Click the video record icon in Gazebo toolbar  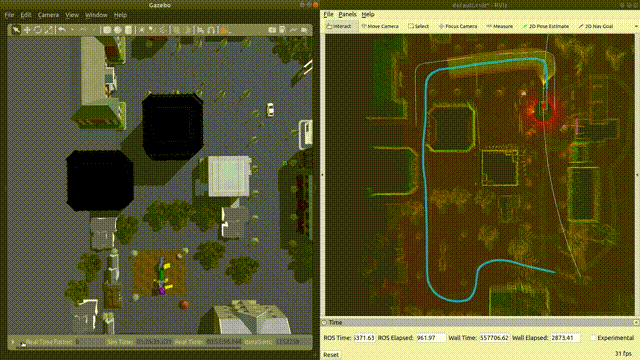click(304, 30)
